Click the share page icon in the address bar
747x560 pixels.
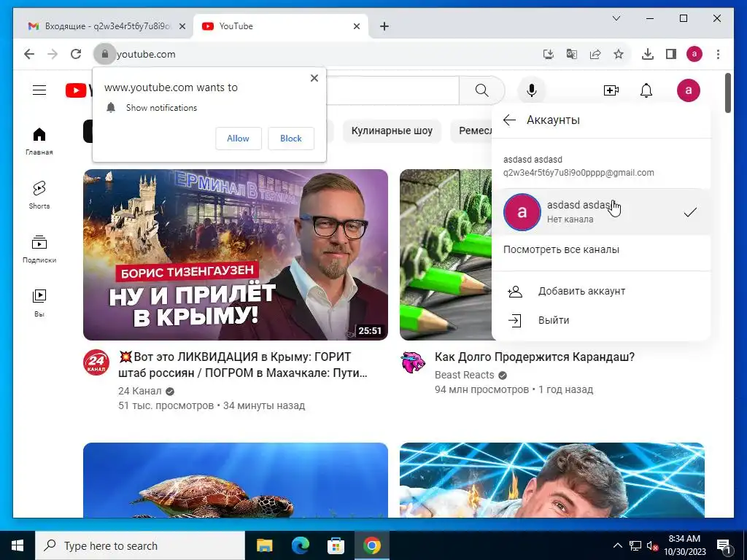click(x=595, y=54)
